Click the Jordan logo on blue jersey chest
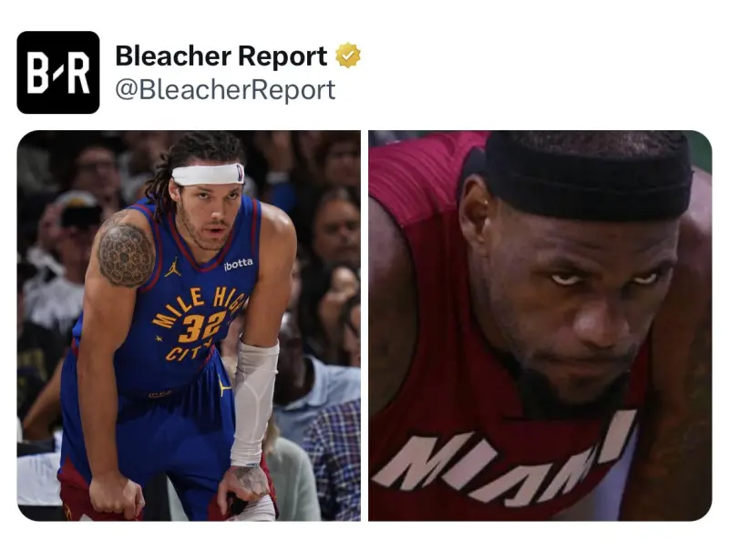The height and width of the screenshot is (560, 729). 173,267
